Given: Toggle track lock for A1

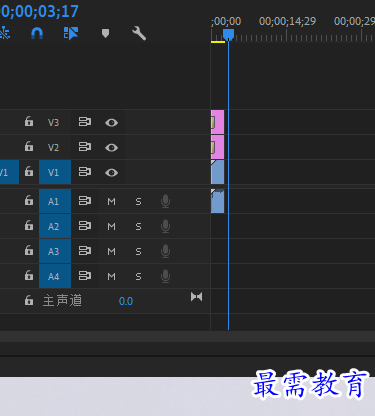Looking at the screenshot, I should pyautogui.click(x=29, y=200).
